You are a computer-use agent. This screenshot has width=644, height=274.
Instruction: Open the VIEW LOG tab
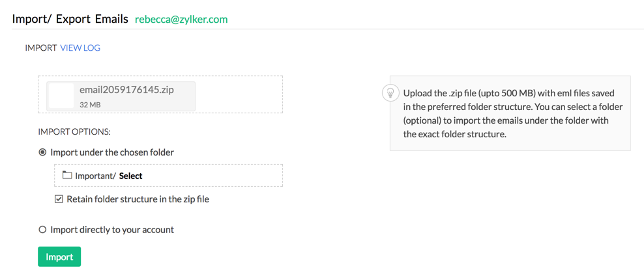click(x=80, y=48)
